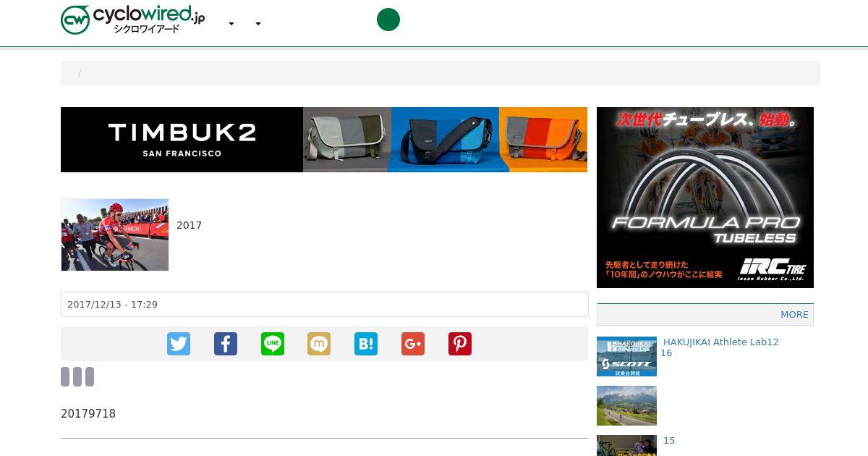Select the 2017 article title text
This screenshot has width=868, height=456.
189,225
